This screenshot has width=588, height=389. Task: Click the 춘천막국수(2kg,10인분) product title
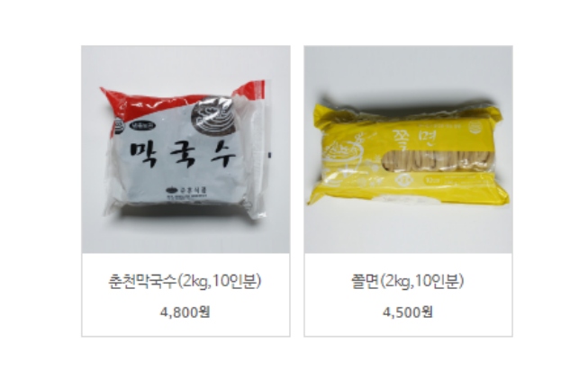(x=185, y=281)
